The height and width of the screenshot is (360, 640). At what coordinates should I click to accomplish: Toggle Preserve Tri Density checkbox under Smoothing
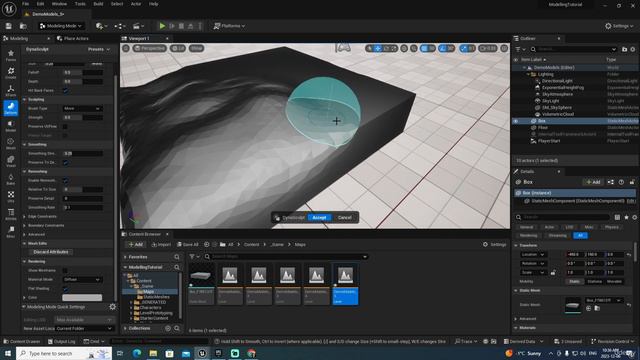[65, 162]
